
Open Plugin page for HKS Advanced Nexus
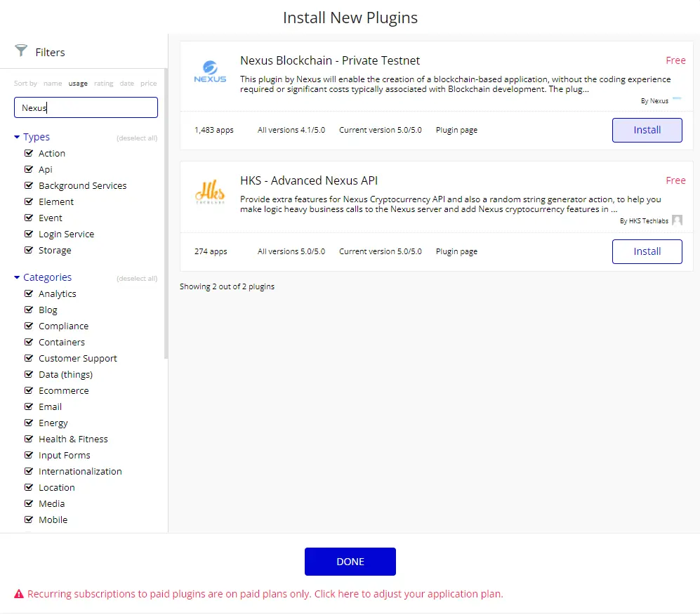point(456,251)
